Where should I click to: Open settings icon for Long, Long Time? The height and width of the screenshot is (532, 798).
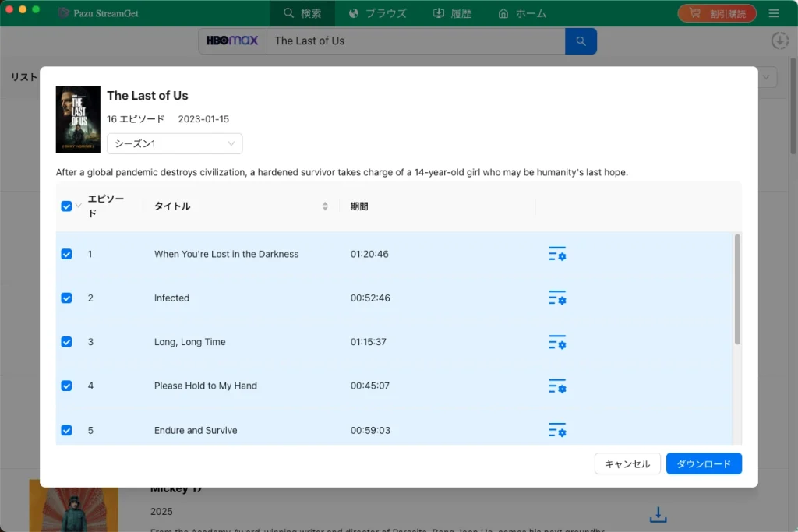[x=557, y=342]
